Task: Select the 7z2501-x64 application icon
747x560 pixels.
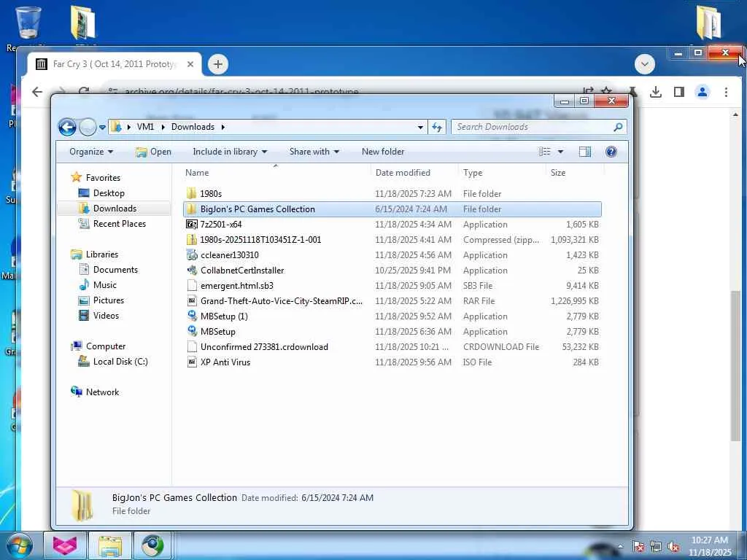Action: (x=192, y=225)
